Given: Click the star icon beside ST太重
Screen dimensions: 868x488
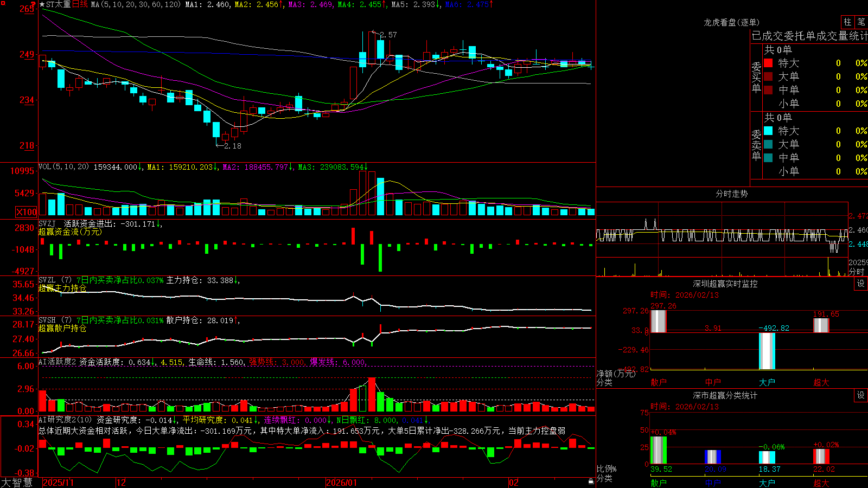Looking at the screenshot, I should (x=42, y=5).
